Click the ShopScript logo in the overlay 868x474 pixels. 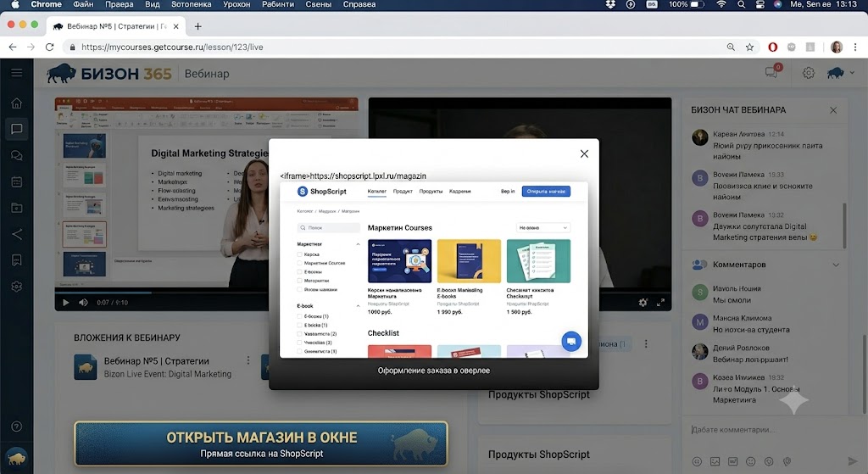(321, 191)
